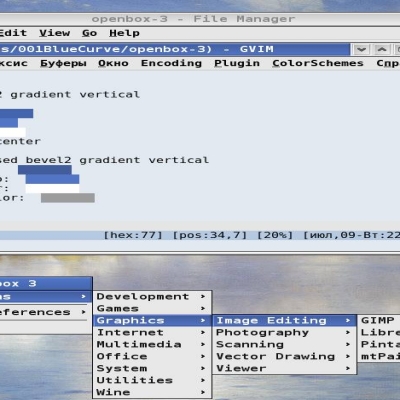Viewport: 400px width, 400px height.
Task: Open the View menu in File Manager
Action: pyautogui.click(x=55, y=33)
